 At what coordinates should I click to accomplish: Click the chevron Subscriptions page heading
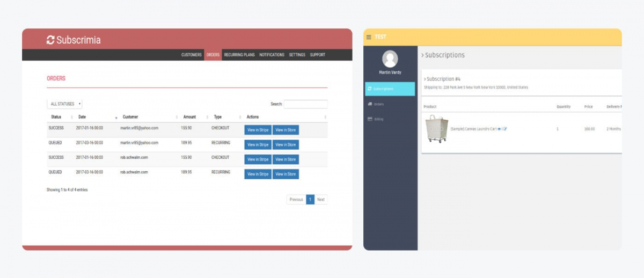[443, 55]
